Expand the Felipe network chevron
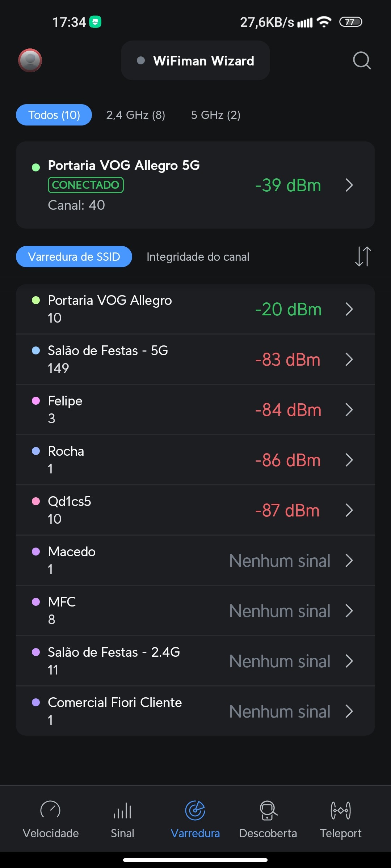This screenshot has height=868, width=391. (x=349, y=410)
